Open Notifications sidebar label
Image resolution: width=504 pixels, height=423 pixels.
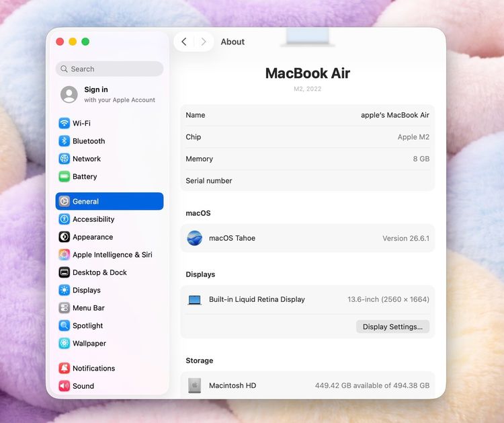pyautogui.click(x=94, y=368)
